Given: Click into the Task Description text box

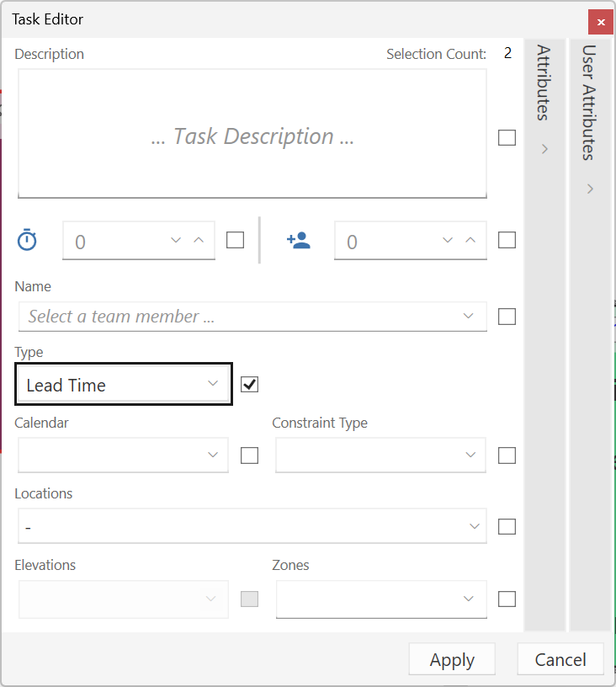Looking at the screenshot, I should click(252, 135).
